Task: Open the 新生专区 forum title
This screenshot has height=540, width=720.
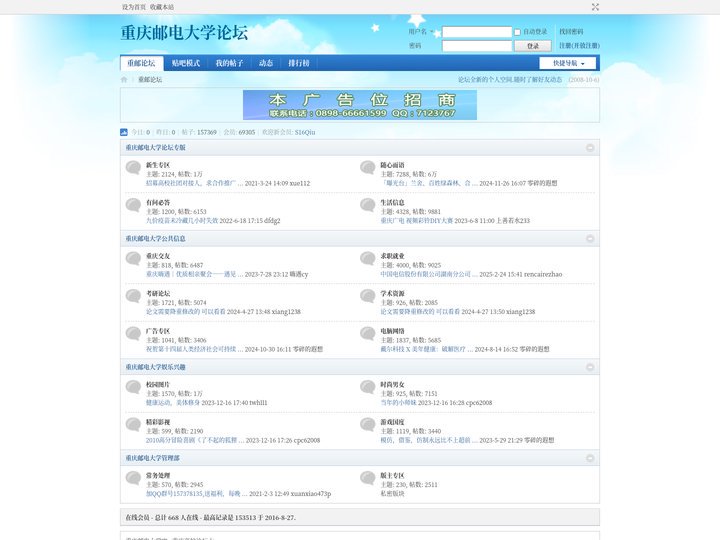Action: pyautogui.click(x=158, y=165)
